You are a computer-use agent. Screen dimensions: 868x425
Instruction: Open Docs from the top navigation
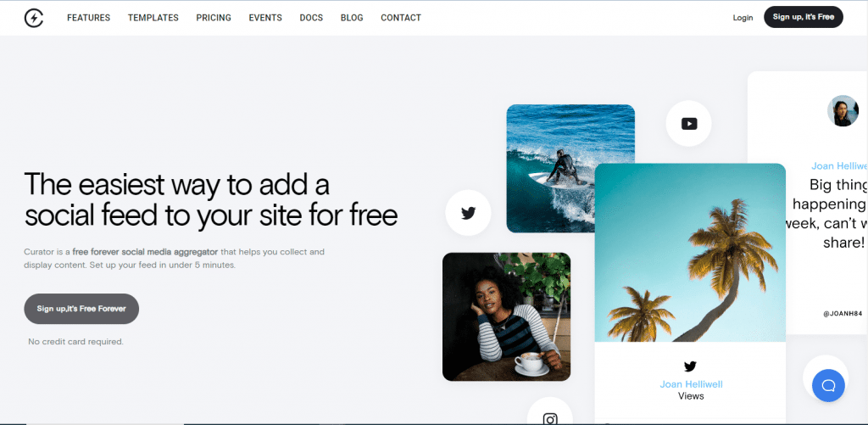click(311, 18)
